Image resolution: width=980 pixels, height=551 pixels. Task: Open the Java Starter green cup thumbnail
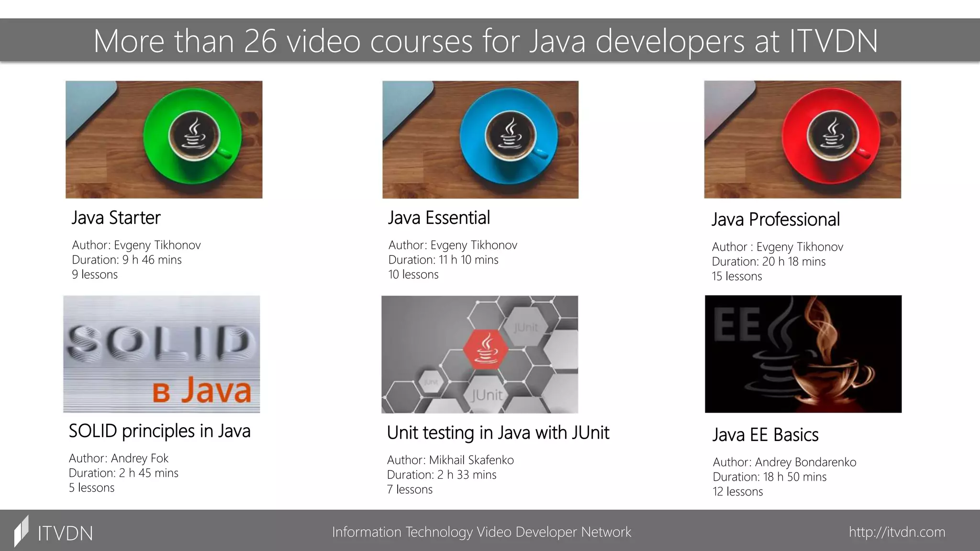point(164,140)
